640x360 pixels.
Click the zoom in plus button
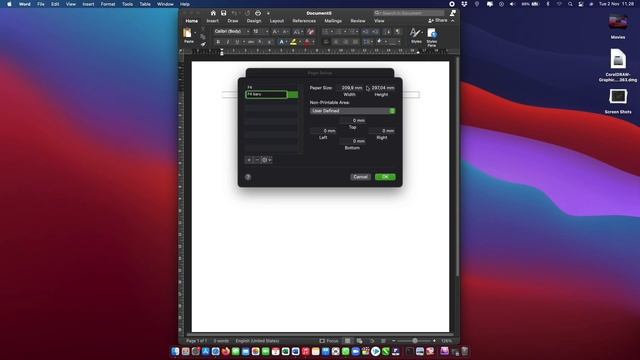434,341
